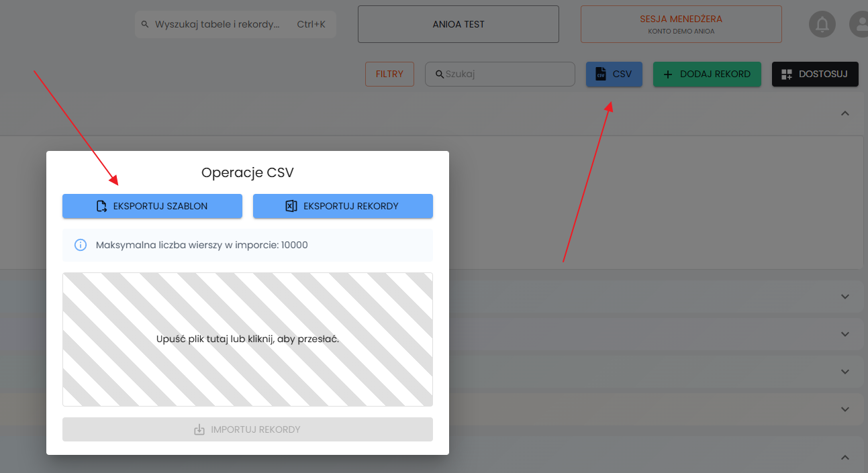
Task: Expand first collapsed section below open panel
Action: point(845,296)
